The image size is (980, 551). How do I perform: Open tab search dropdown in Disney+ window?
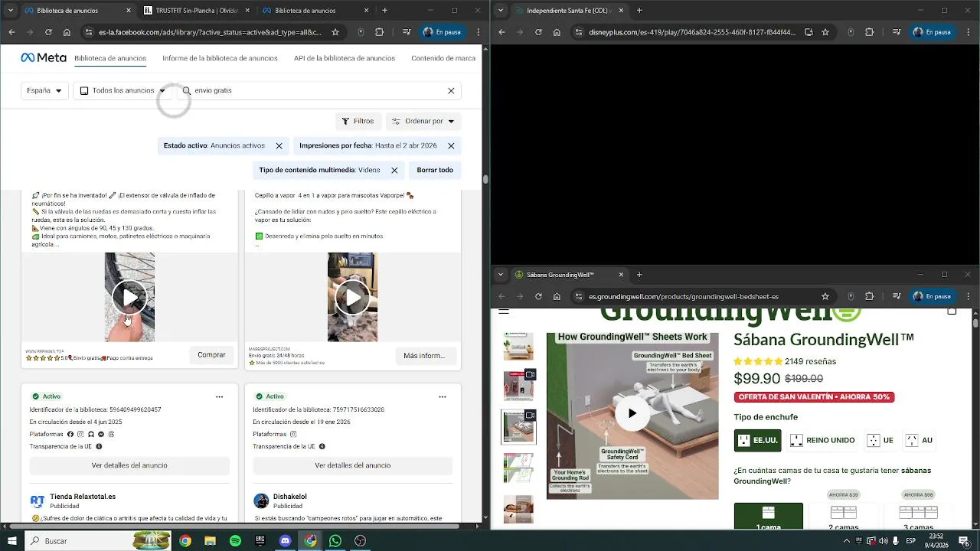click(501, 11)
